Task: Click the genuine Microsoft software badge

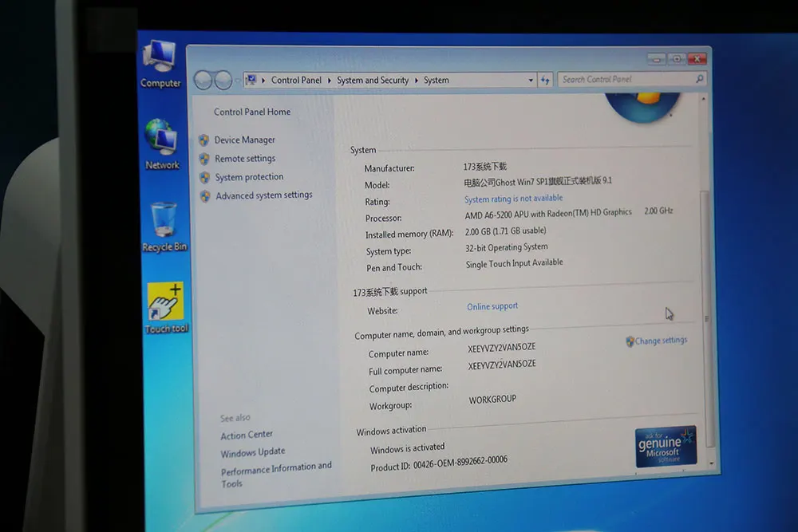Action: 666,447
